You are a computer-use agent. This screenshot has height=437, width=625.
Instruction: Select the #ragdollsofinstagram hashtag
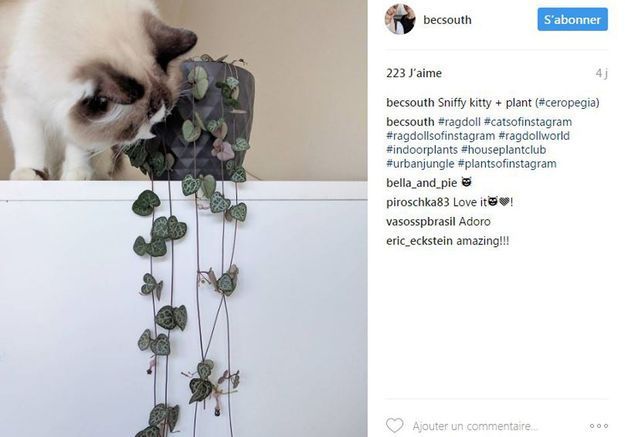point(440,136)
